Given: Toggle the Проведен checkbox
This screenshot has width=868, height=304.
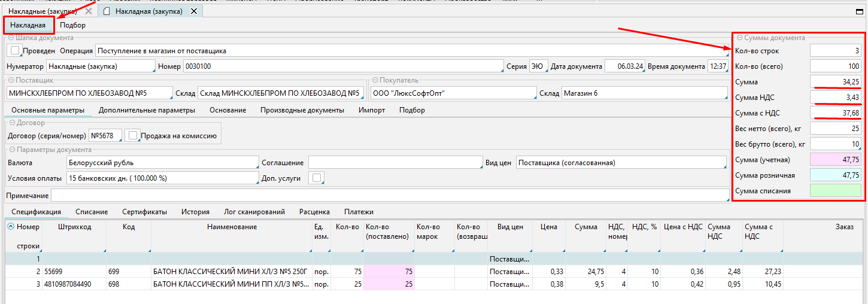Looking at the screenshot, I should tap(15, 51).
